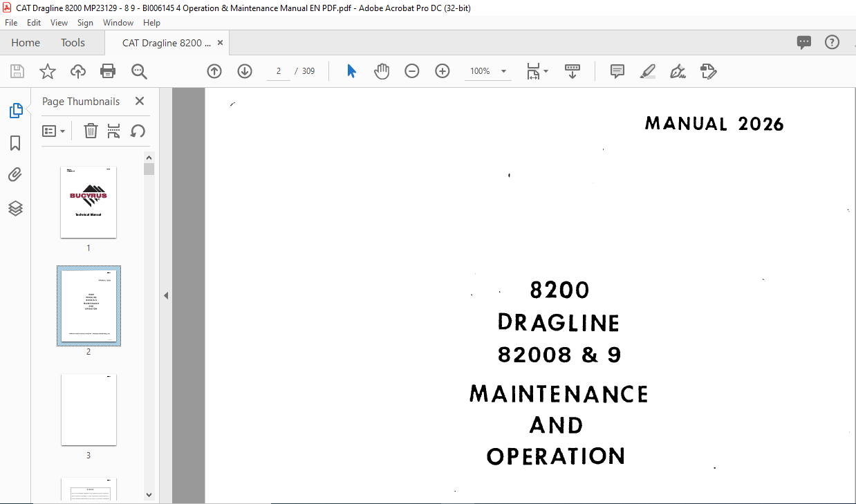
Task: Open the Edit menu
Action: [34, 23]
